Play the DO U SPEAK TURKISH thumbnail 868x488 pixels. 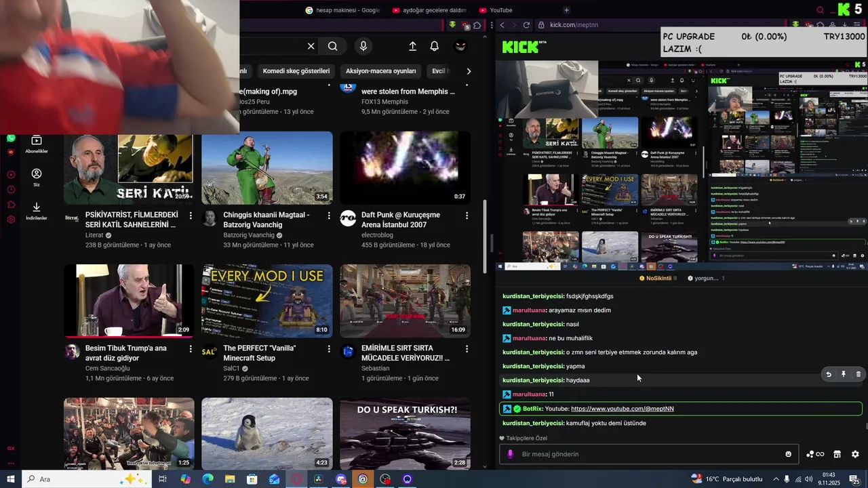click(405, 433)
